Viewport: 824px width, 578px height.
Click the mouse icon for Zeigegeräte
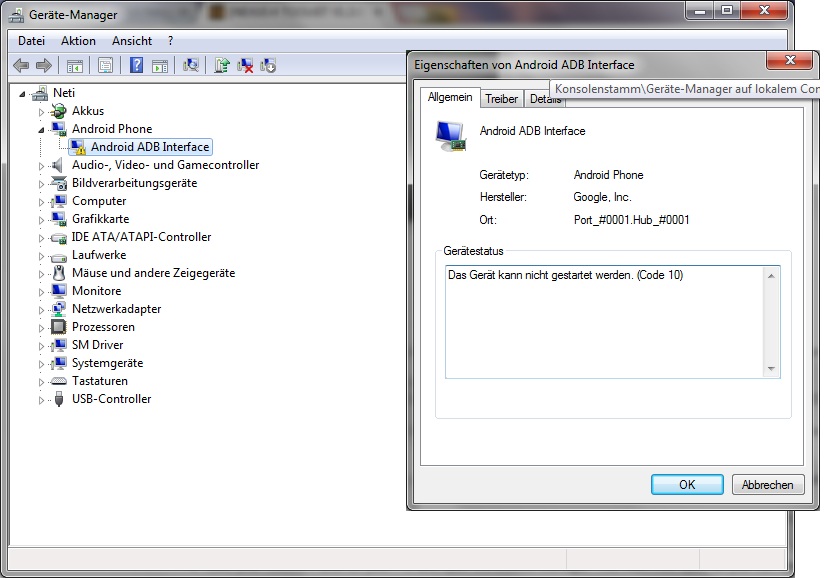(59, 273)
